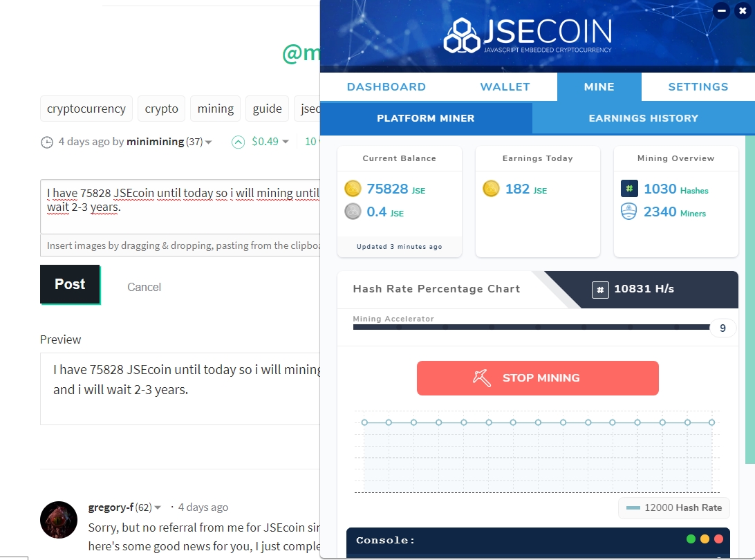Click the hash icon beside 1030 Hashes
This screenshot has height=560, width=755.
(629, 188)
